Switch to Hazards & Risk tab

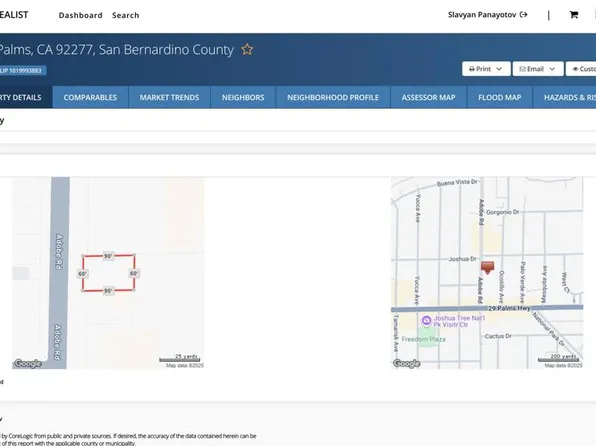click(565, 97)
